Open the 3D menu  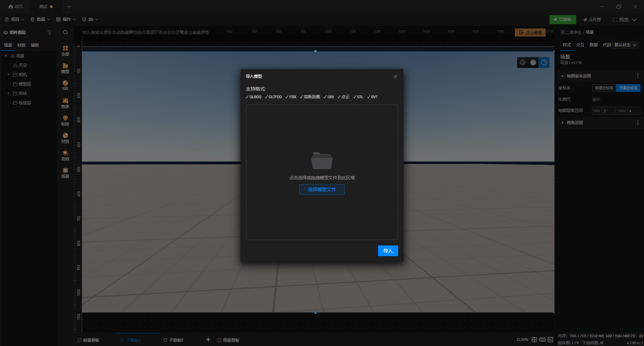pos(90,19)
